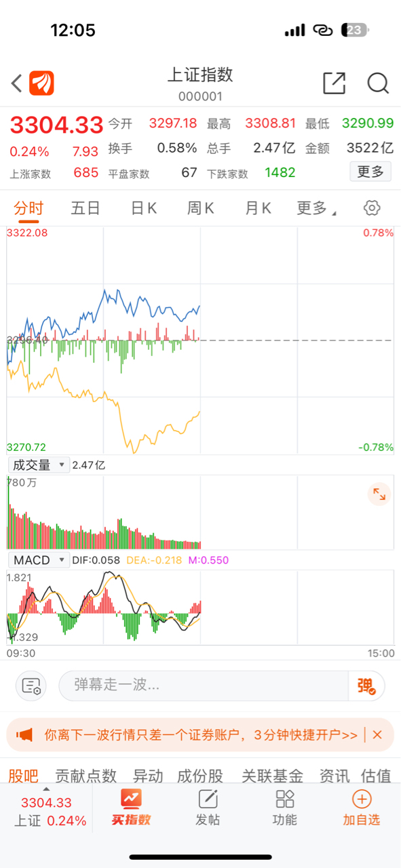Open the share export icon
The width and height of the screenshot is (401, 868).
coord(334,83)
